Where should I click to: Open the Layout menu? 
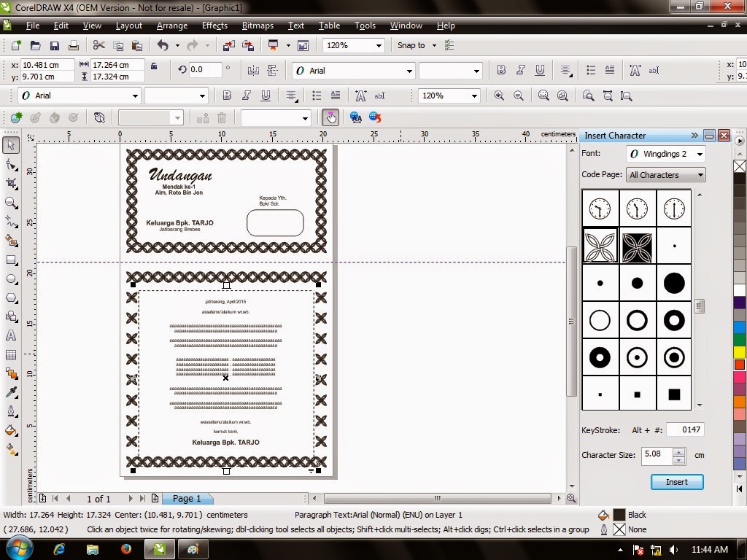(x=128, y=26)
